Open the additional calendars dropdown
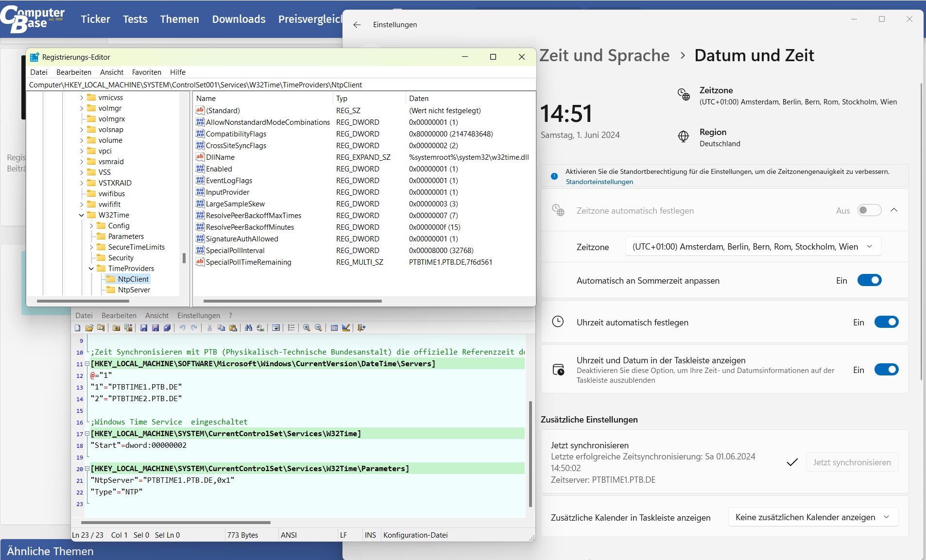 point(813,517)
